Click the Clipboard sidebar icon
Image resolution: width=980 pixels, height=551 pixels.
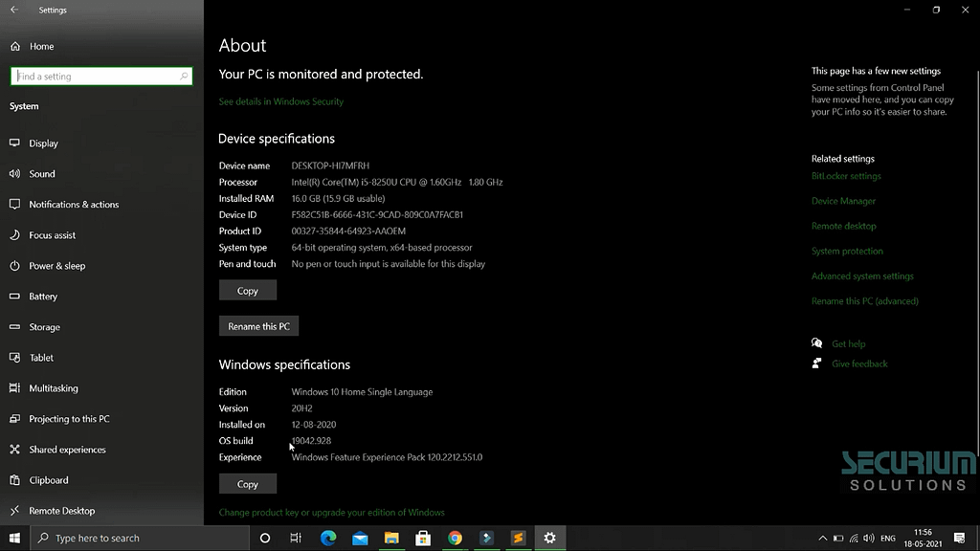[x=14, y=480]
